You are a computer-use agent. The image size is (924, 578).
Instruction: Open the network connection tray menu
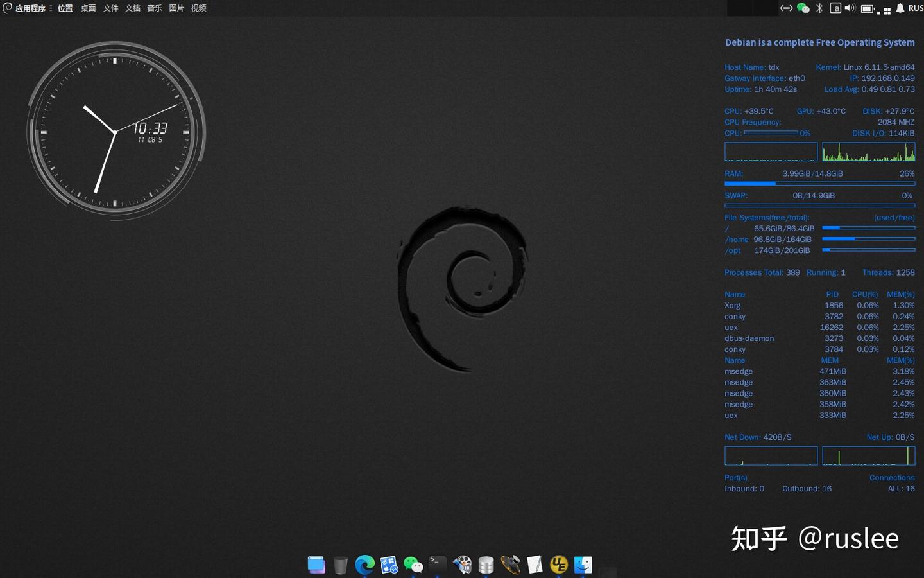click(x=787, y=8)
